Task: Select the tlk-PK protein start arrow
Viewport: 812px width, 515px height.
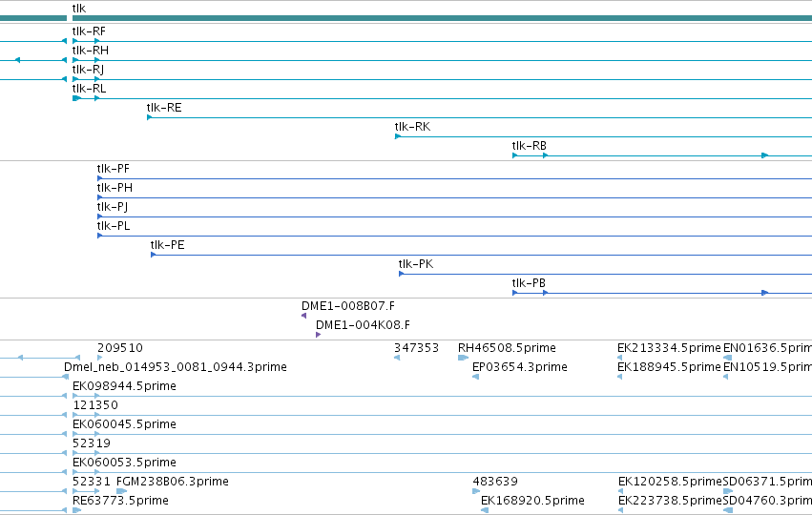Action: coord(402,274)
